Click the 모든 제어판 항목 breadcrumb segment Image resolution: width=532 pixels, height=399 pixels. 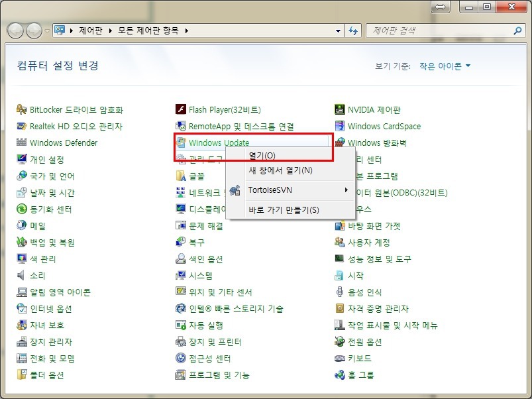(x=148, y=30)
